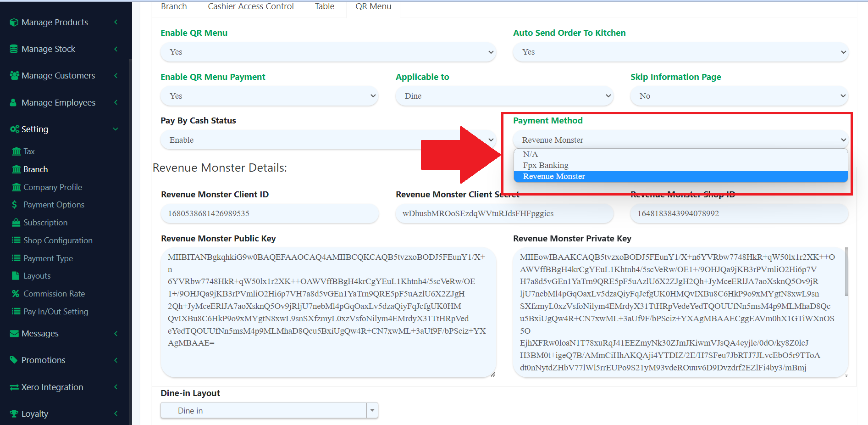The width and height of the screenshot is (868, 425).
Task: Open the Skip Information Page dropdown
Action: point(739,96)
